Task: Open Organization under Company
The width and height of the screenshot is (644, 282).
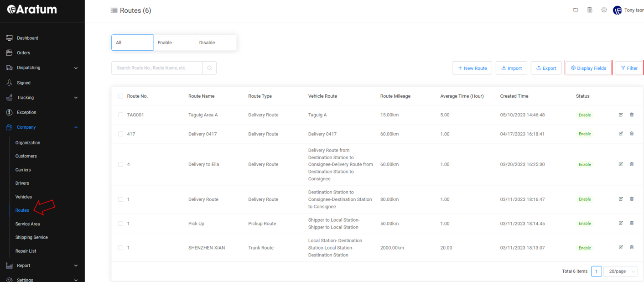Action: coord(28,143)
